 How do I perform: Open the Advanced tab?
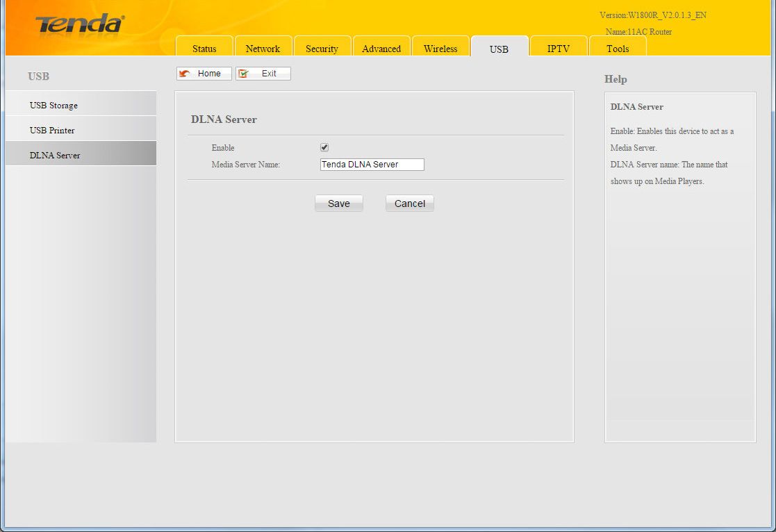point(381,49)
